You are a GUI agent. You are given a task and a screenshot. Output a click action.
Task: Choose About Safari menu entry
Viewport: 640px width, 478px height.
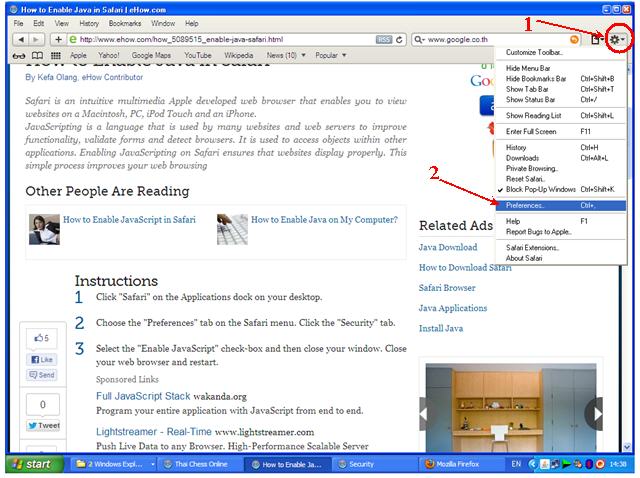point(561,258)
